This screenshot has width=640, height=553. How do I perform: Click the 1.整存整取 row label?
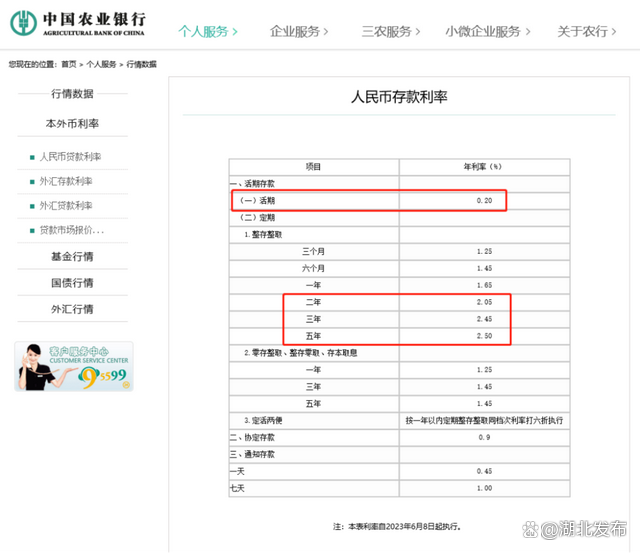263,235
